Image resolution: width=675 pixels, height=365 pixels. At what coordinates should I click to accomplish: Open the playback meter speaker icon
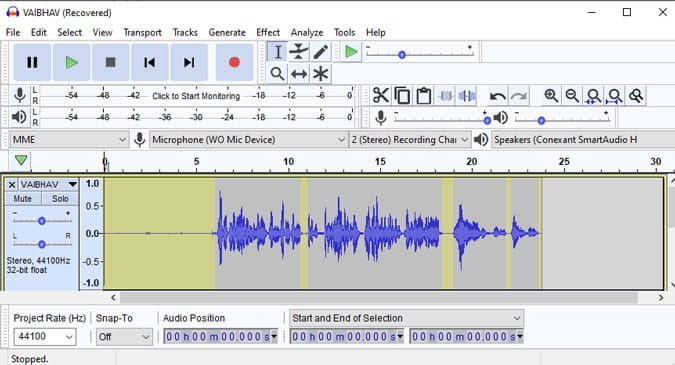point(19,117)
